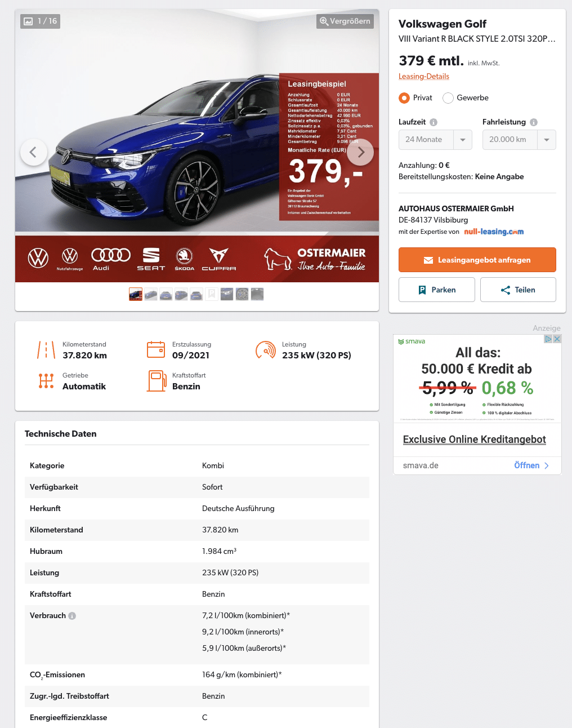572x728 pixels.
Task: Go to the previous car photo arrow
Action: (x=34, y=152)
